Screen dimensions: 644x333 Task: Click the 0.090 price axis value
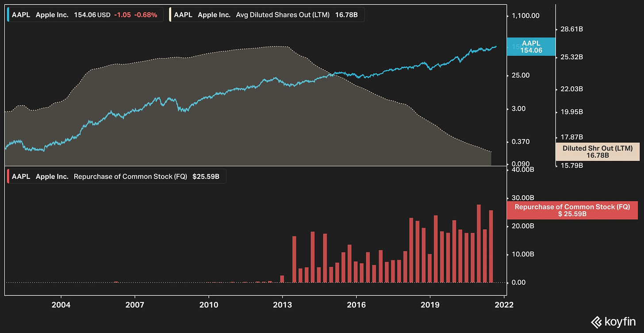coord(521,164)
